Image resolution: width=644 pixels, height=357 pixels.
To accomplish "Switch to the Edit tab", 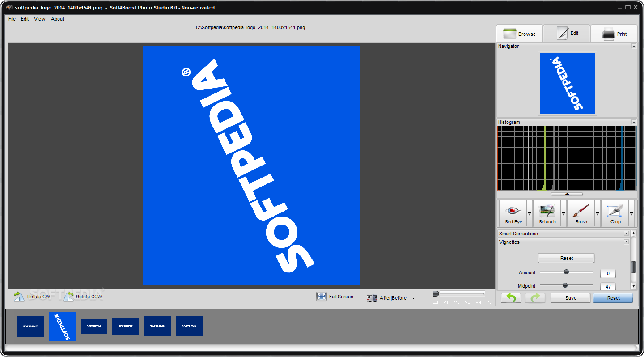I will click(568, 33).
